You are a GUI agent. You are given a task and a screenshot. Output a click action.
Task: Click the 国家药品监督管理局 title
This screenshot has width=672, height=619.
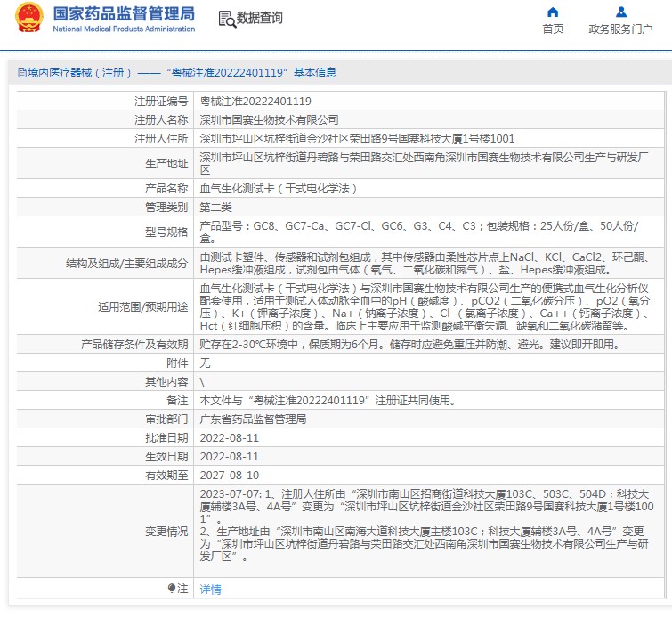[124, 13]
